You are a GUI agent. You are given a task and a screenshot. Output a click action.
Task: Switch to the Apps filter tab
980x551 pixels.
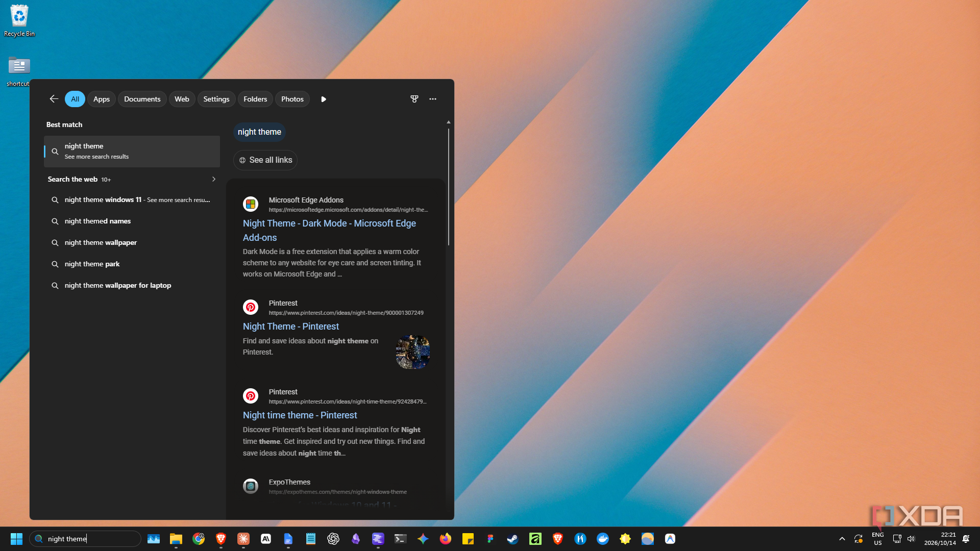[x=102, y=99]
